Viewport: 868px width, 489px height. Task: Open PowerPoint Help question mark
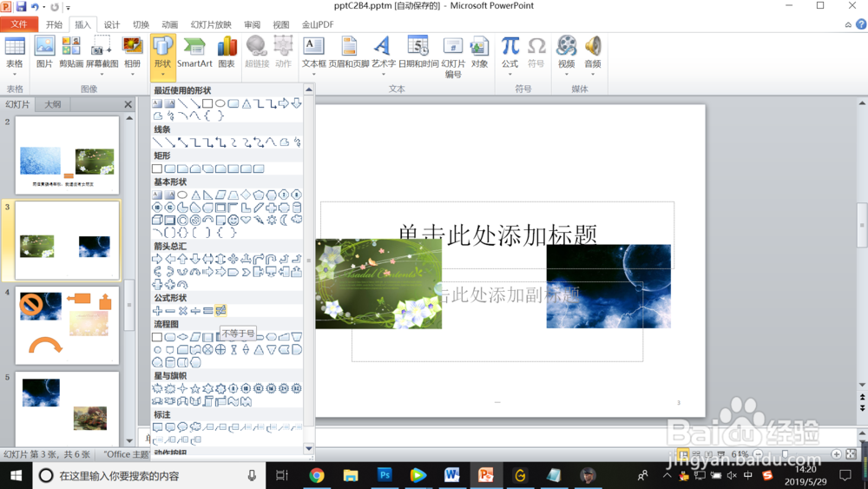[x=861, y=24]
